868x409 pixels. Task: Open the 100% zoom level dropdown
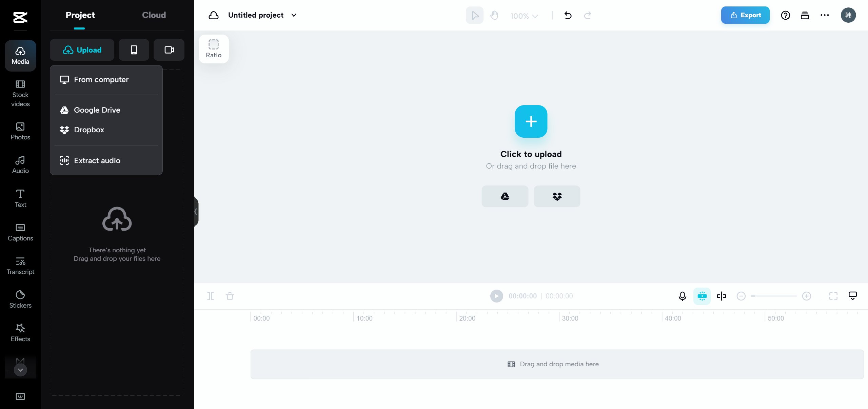(524, 16)
